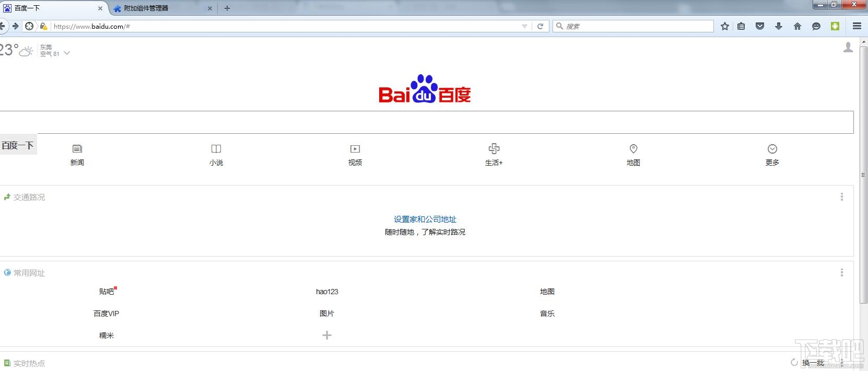Open the 小说 novel icon

216,149
